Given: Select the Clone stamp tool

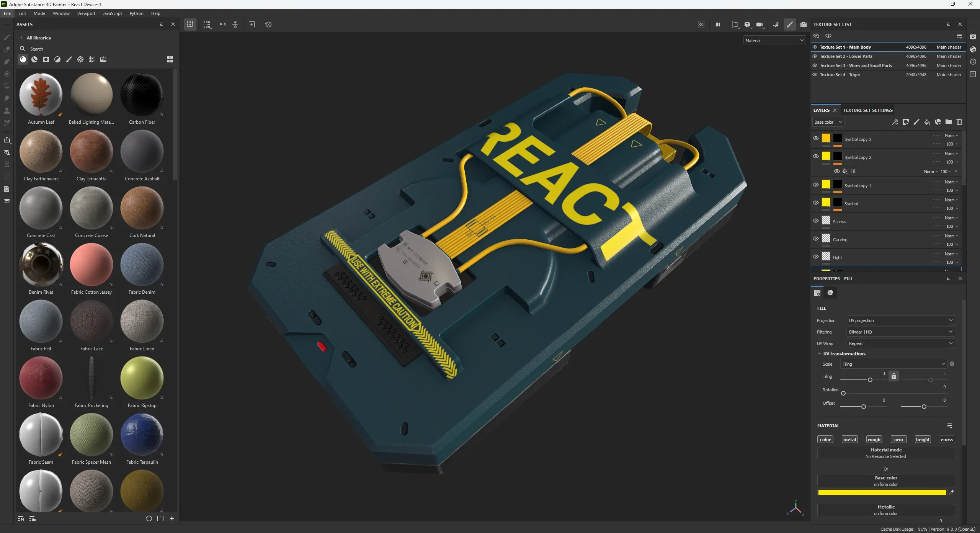Looking at the screenshot, I should (x=7, y=111).
